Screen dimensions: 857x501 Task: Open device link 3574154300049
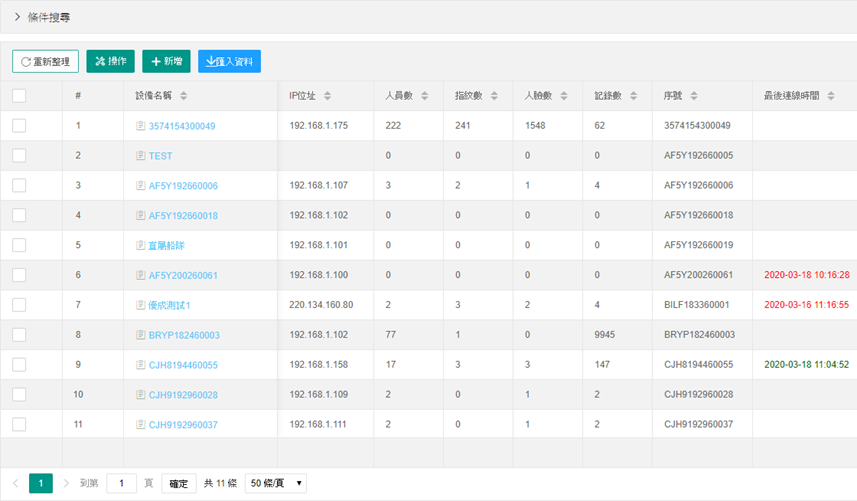tap(181, 126)
